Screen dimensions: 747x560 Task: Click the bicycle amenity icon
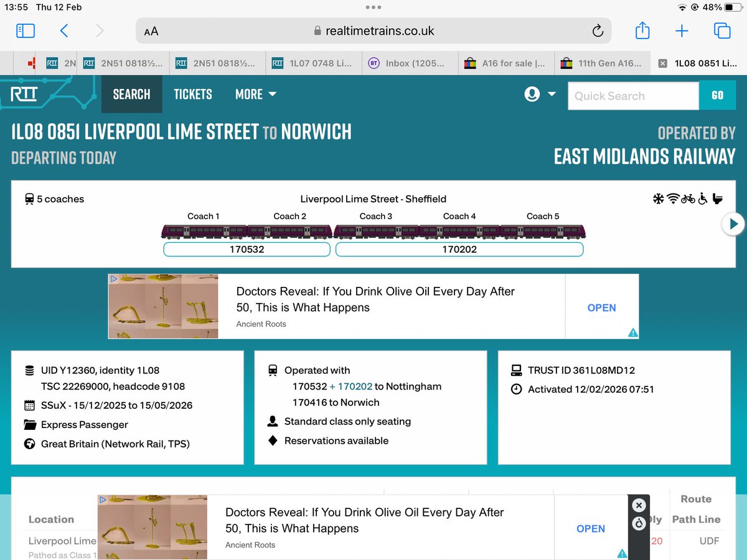click(688, 199)
